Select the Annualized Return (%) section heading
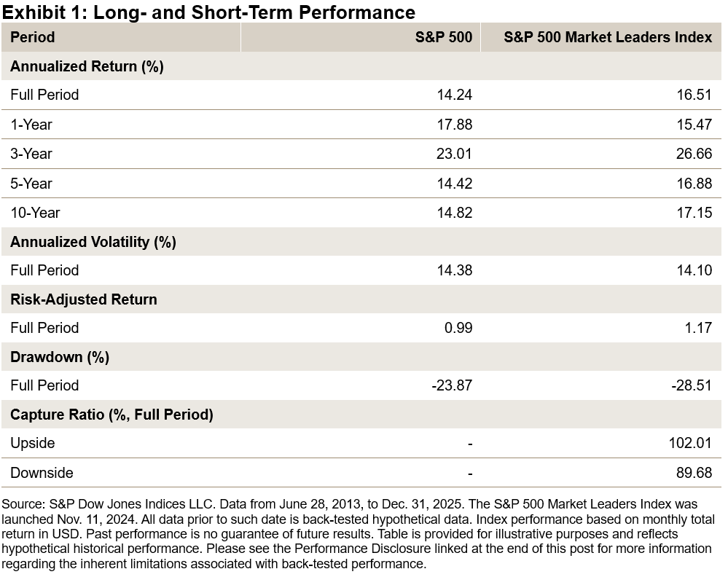Image resolution: width=728 pixels, height=577 pixels. (x=87, y=66)
